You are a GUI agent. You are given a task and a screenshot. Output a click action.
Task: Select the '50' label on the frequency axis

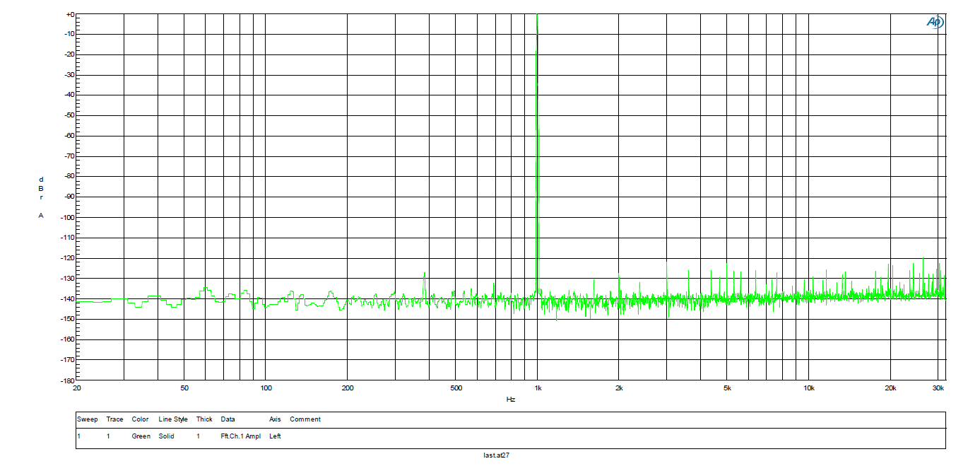(x=184, y=388)
